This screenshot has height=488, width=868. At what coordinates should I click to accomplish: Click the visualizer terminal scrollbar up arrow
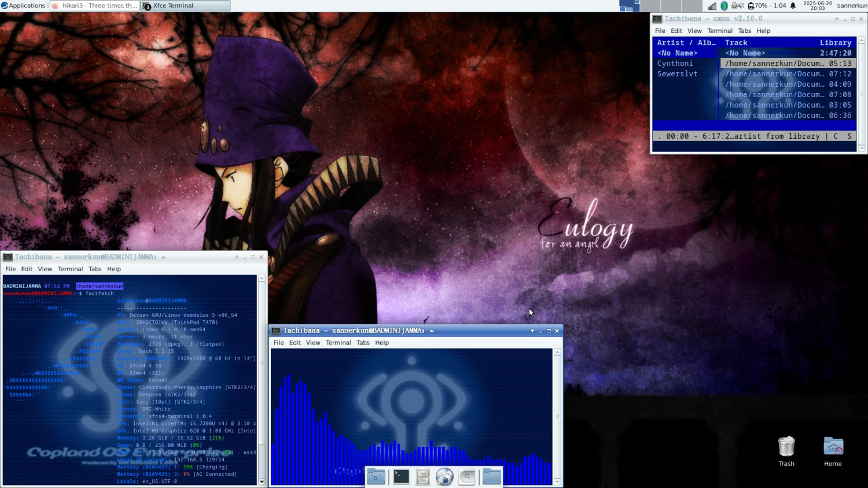(x=557, y=352)
